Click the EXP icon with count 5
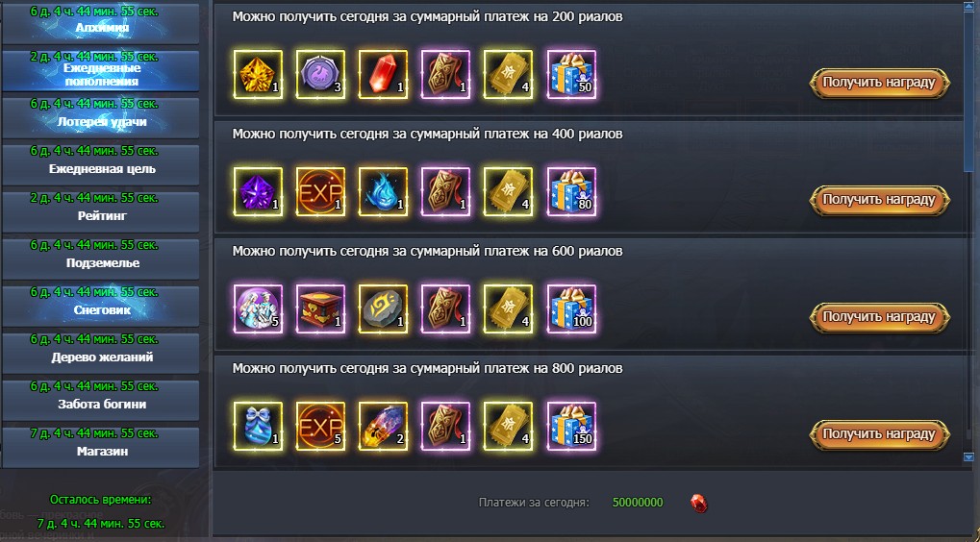Image resolution: width=980 pixels, height=542 pixels. point(320,427)
